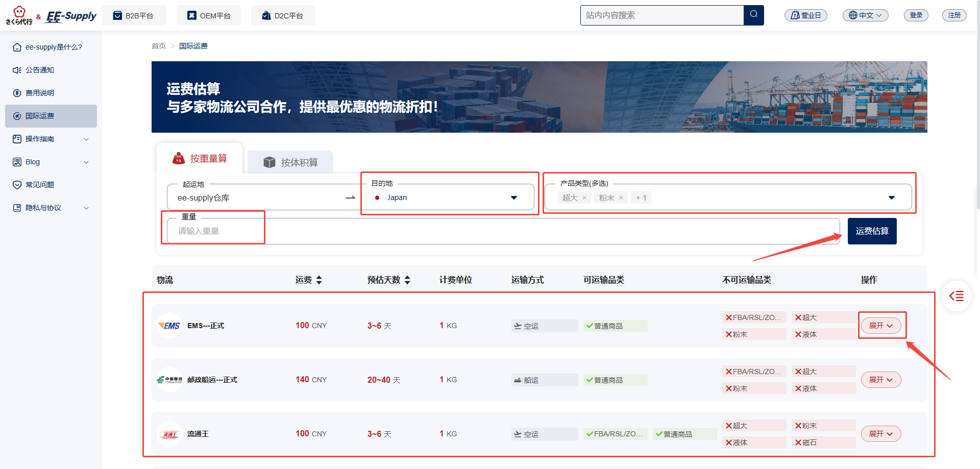Open 常见问题 in the sidebar
This screenshot has width=980, height=469.
(x=51, y=185)
